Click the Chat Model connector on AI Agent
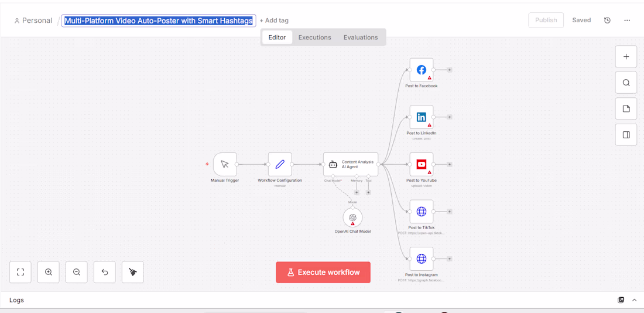Image resolution: width=644 pixels, height=313 pixels. [x=333, y=176]
